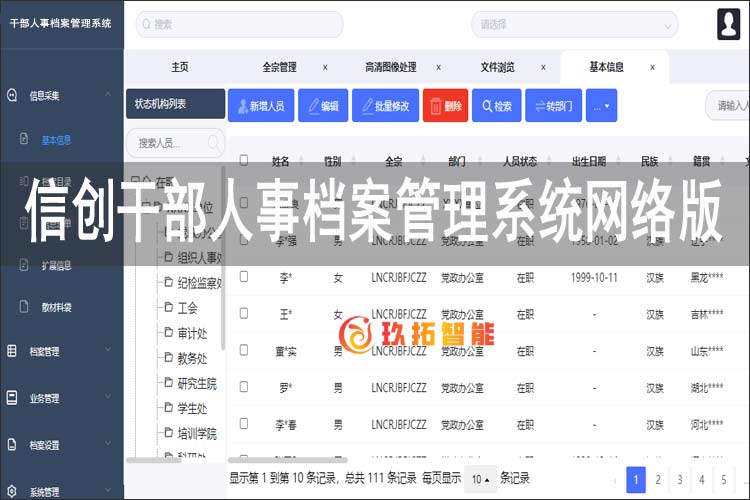Viewport: 750px width, 500px height.
Task: Click the top 搜索 input field
Action: tap(240, 24)
